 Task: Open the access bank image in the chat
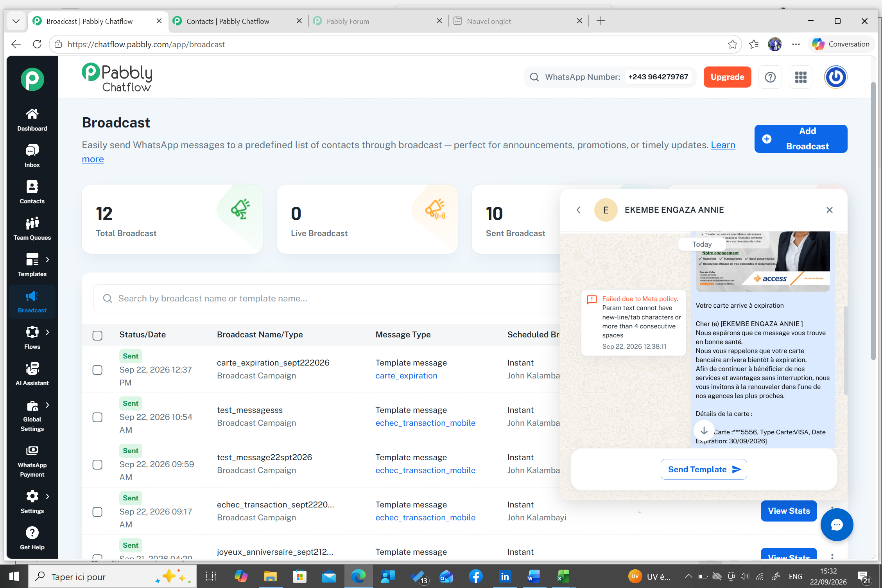pyautogui.click(x=763, y=261)
